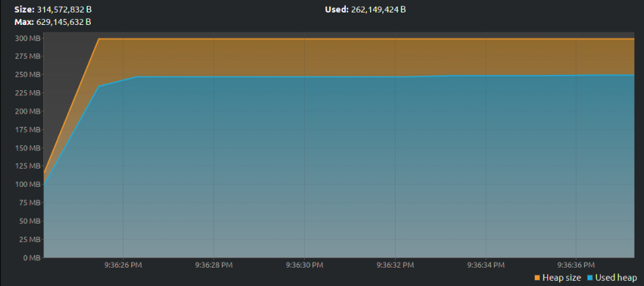Click the 9:36:32 PM time marker
Image resolution: width=644 pixels, height=286 pixels.
[x=395, y=265]
